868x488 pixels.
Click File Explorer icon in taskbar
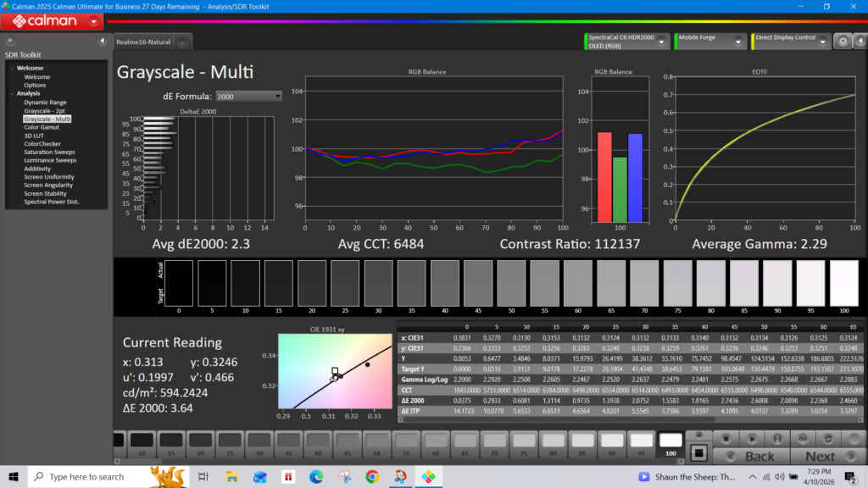231,477
